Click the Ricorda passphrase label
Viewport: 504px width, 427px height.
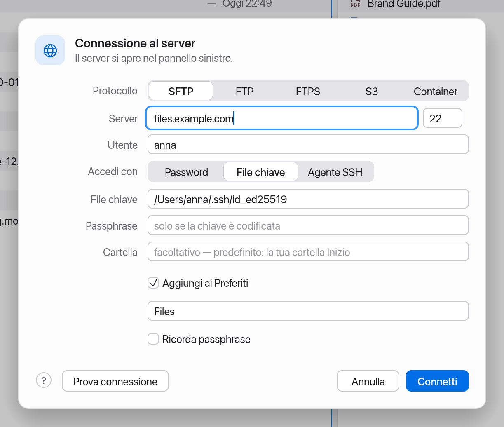click(x=206, y=339)
